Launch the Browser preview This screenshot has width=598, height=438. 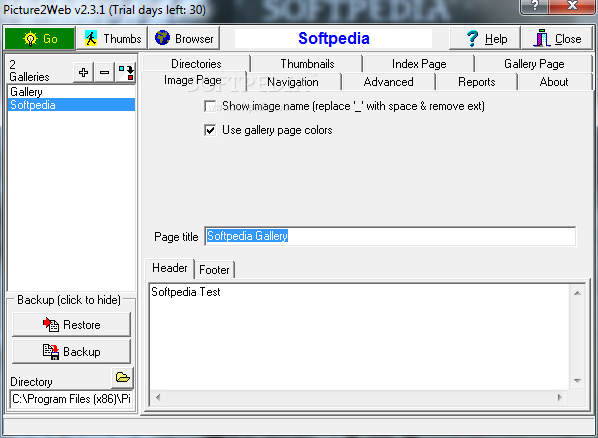pyautogui.click(x=184, y=39)
